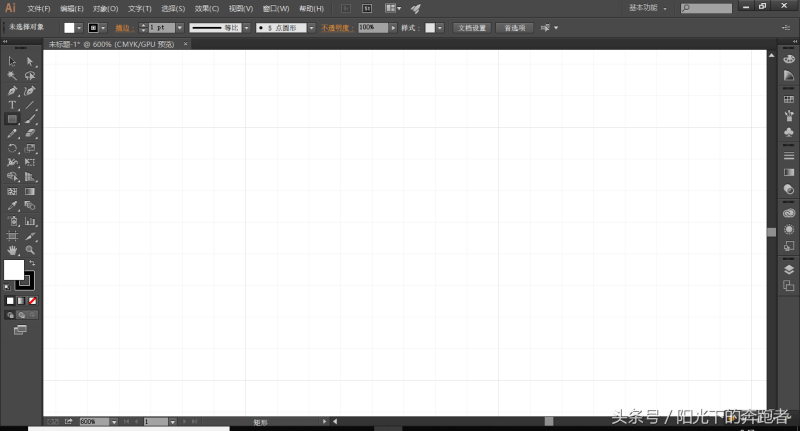The height and width of the screenshot is (431, 800).
Task: Select the Type tool
Action: click(12, 105)
